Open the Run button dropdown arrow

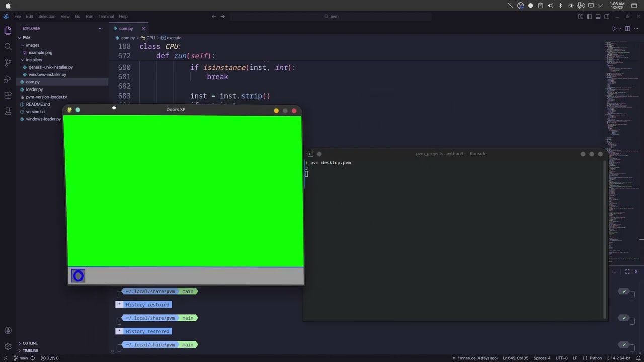click(620, 29)
